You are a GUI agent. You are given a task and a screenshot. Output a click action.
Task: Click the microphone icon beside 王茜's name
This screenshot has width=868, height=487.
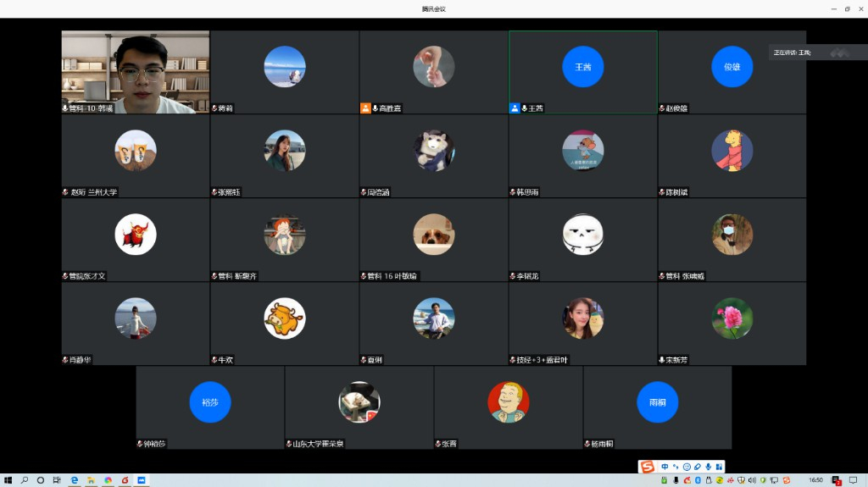click(524, 108)
